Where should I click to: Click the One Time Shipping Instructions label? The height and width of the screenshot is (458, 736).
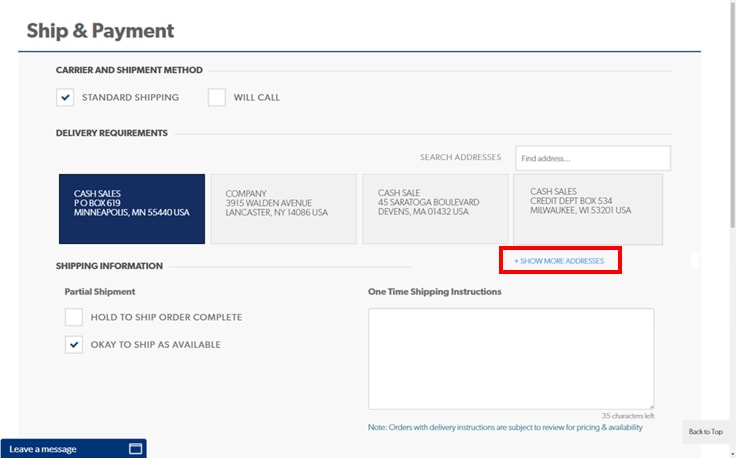point(435,291)
